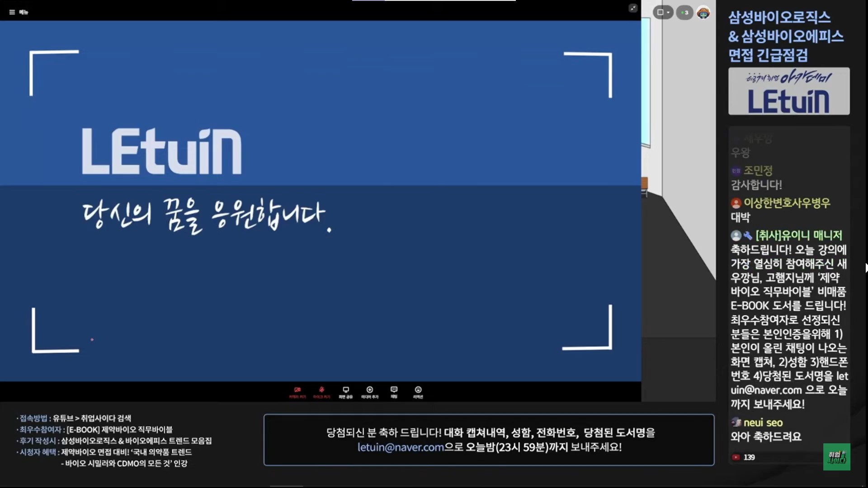
Task: Click the [취사]유이니 매니저 moderator name
Action: (x=798, y=235)
